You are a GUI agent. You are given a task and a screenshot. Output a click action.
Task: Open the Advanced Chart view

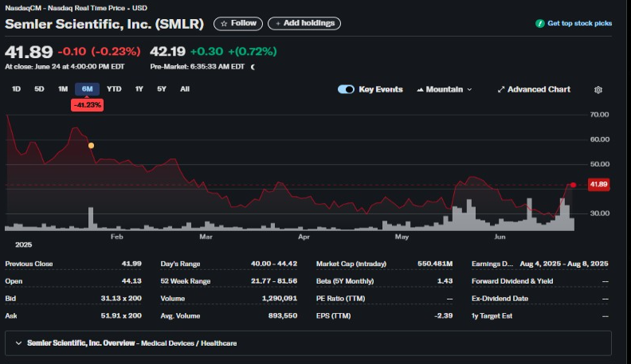tap(534, 89)
